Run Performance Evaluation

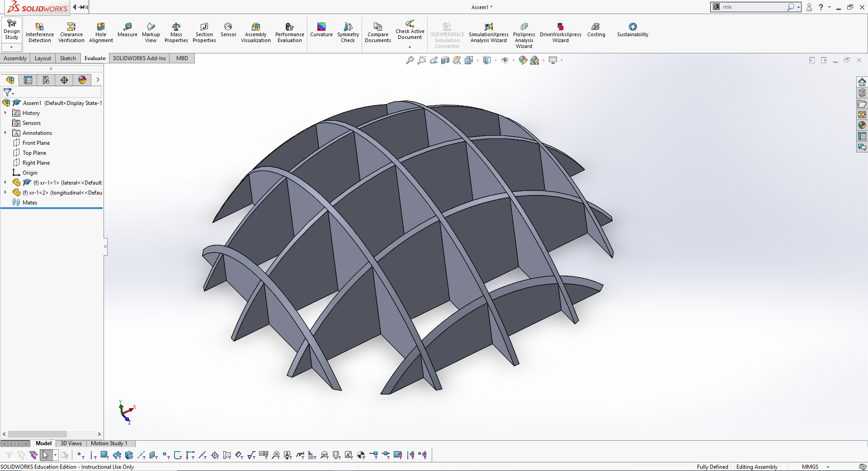[290, 33]
